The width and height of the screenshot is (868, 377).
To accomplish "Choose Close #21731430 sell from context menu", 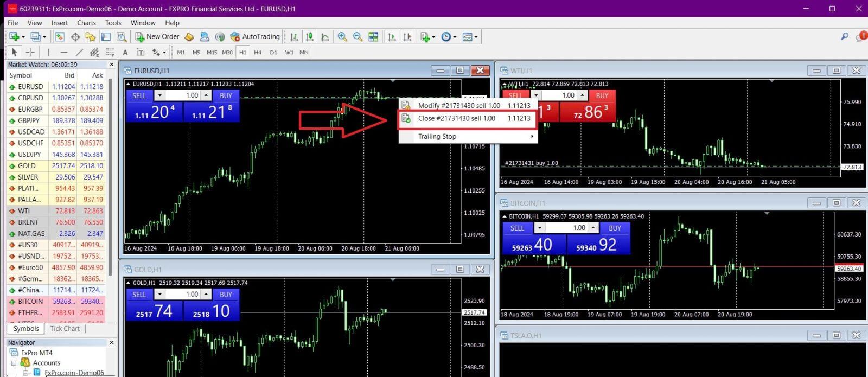I will pyautogui.click(x=468, y=118).
